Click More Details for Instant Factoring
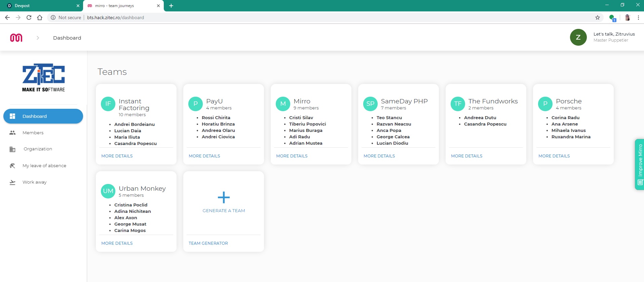Image resolution: width=644 pixels, height=282 pixels. pyautogui.click(x=117, y=156)
